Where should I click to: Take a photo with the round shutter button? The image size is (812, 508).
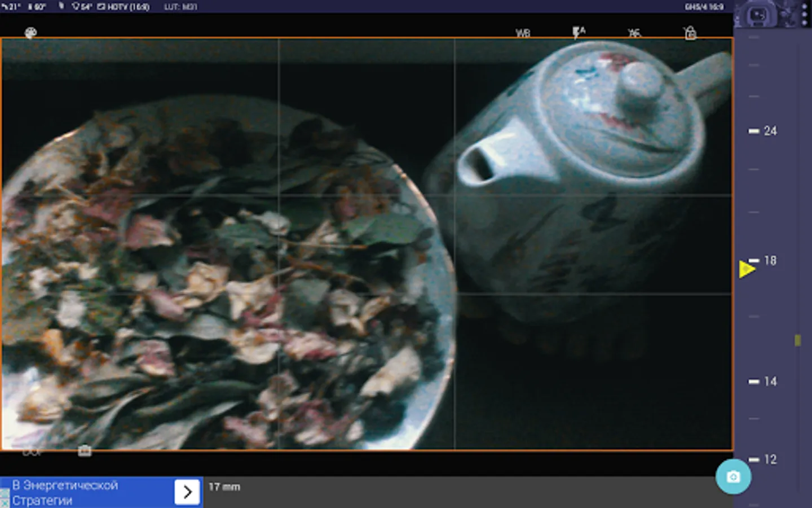click(x=733, y=477)
